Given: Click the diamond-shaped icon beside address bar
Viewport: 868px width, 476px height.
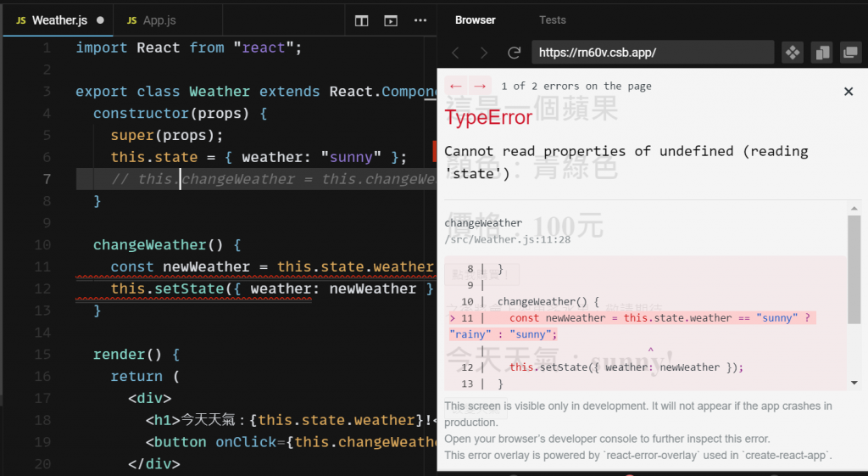Looking at the screenshot, I should (x=793, y=53).
